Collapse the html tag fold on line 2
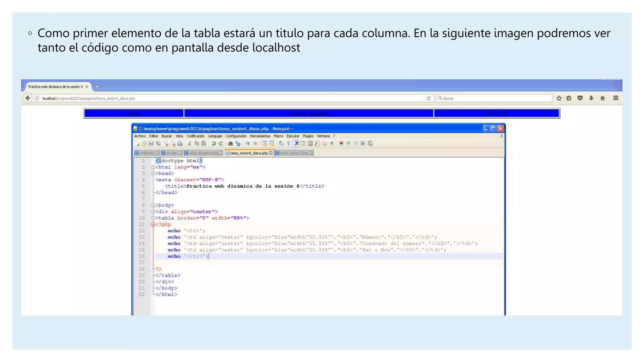 153,167
